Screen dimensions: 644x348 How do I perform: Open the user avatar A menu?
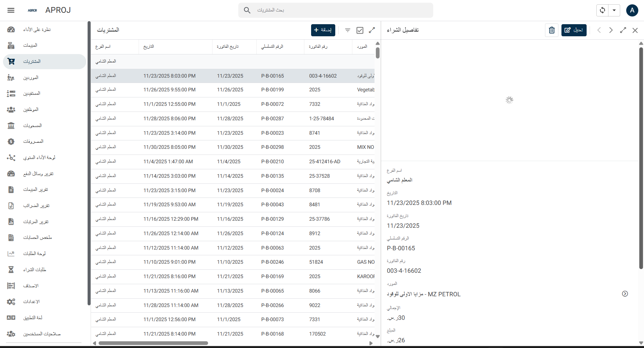632,10
